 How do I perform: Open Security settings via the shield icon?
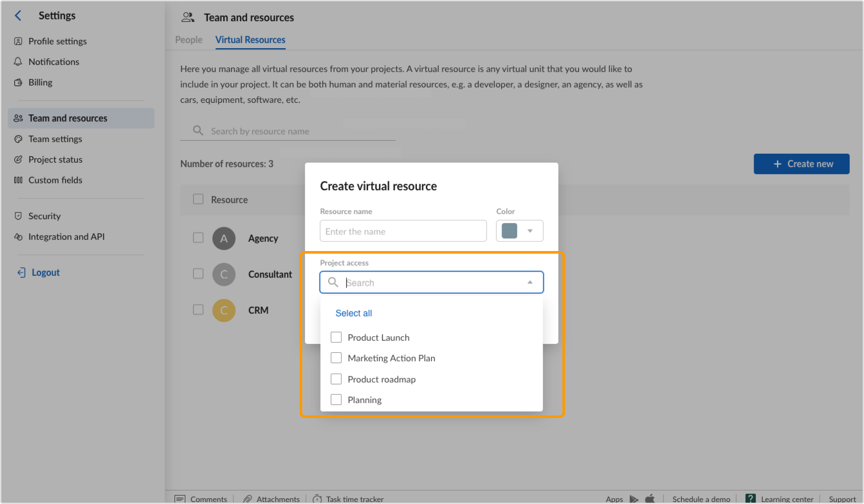point(18,216)
